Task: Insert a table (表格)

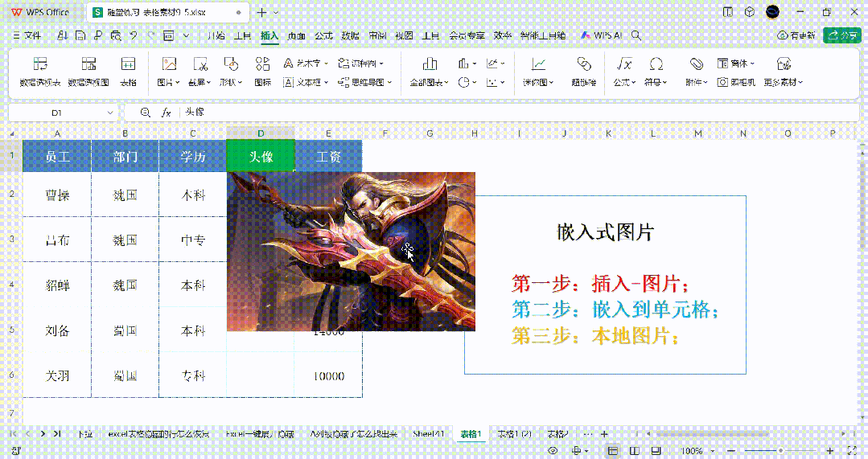Action: point(128,72)
